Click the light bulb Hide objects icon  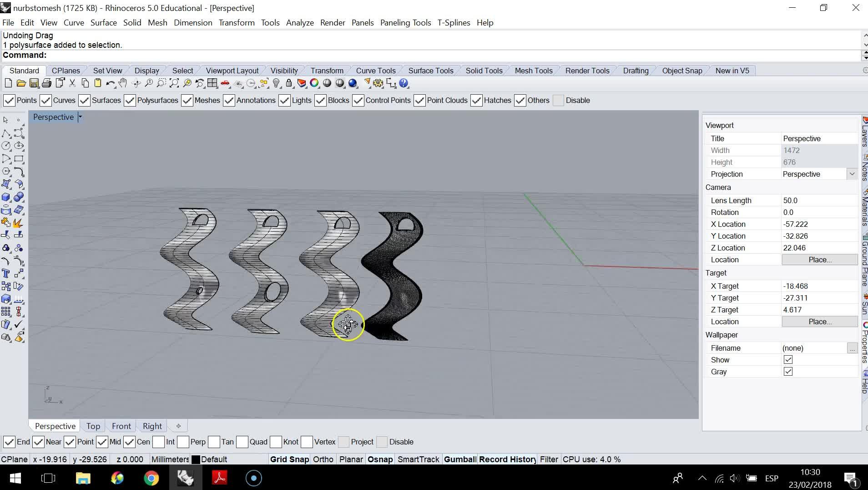276,83
